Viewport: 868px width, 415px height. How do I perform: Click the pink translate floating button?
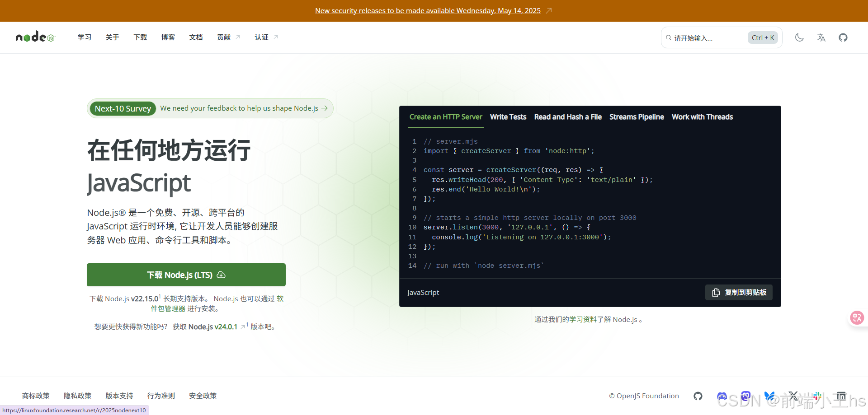pos(857,317)
